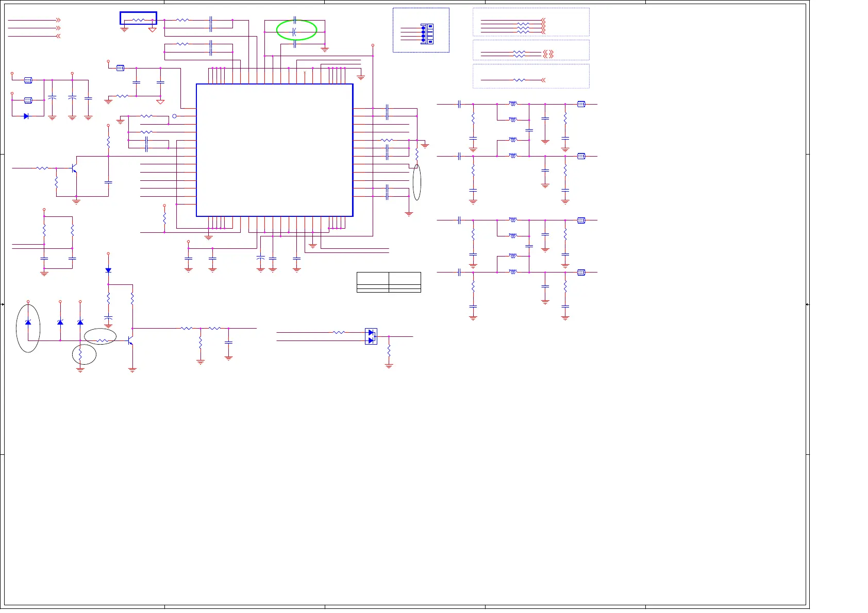Click the large blue IC body in the center
This screenshot has height=613, width=868.
click(274, 150)
